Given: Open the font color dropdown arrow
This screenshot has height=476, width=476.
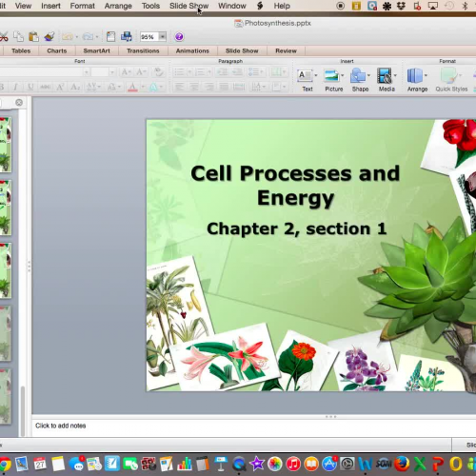Looking at the screenshot, I should point(143,87).
